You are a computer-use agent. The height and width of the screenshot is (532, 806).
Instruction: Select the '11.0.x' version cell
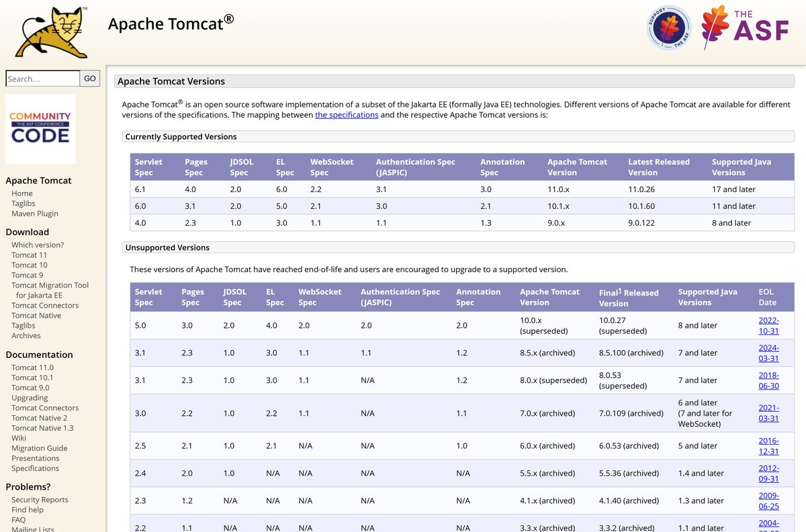pyautogui.click(x=582, y=189)
